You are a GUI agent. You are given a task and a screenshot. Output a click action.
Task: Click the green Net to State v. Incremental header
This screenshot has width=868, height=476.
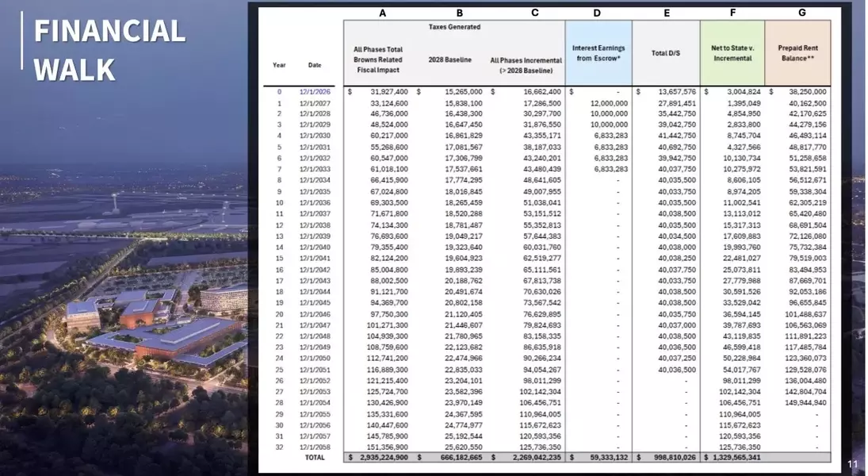point(732,53)
